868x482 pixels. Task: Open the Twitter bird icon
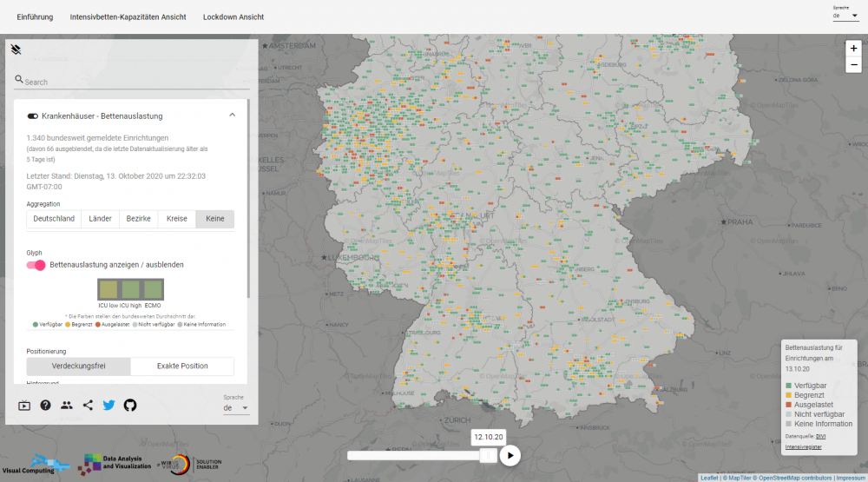[x=108, y=405]
